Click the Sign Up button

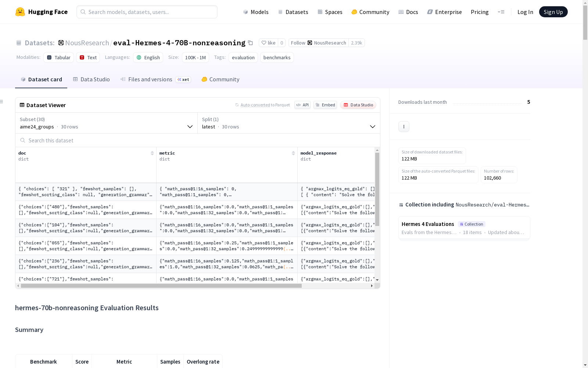553,12
